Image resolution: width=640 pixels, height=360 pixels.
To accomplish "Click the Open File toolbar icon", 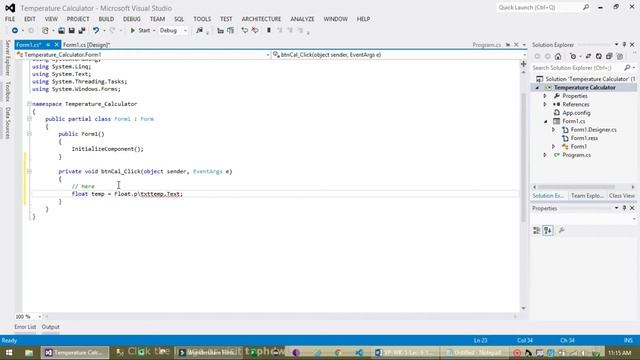I will tap(61, 31).
